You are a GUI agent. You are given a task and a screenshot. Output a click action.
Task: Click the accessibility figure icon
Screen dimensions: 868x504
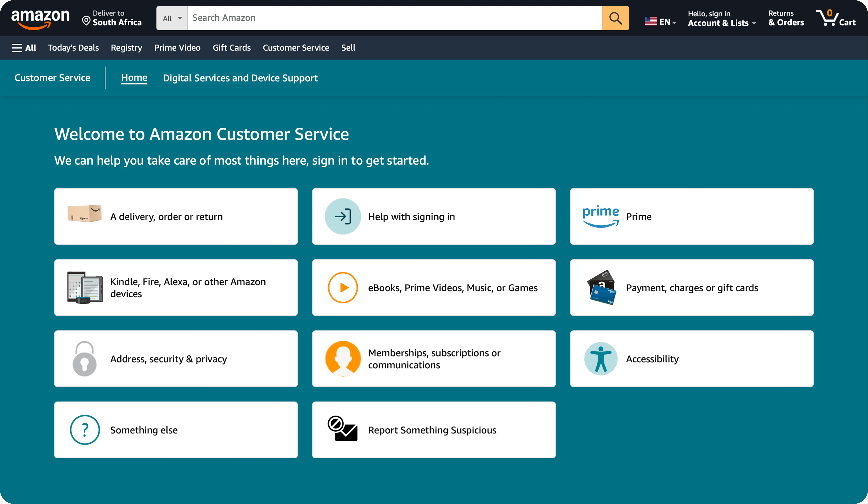(601, 359)
